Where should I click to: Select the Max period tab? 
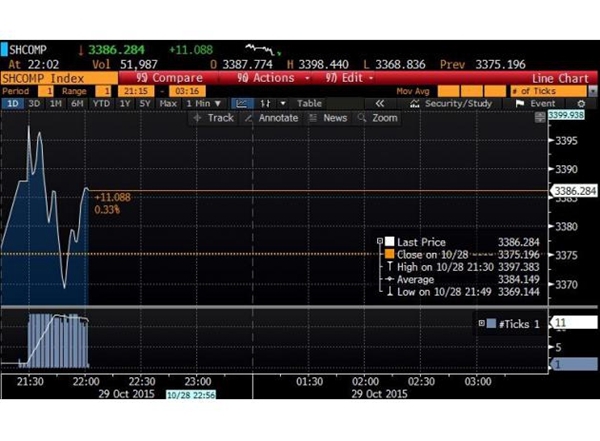pyautogui.click(x=168, y=103)
